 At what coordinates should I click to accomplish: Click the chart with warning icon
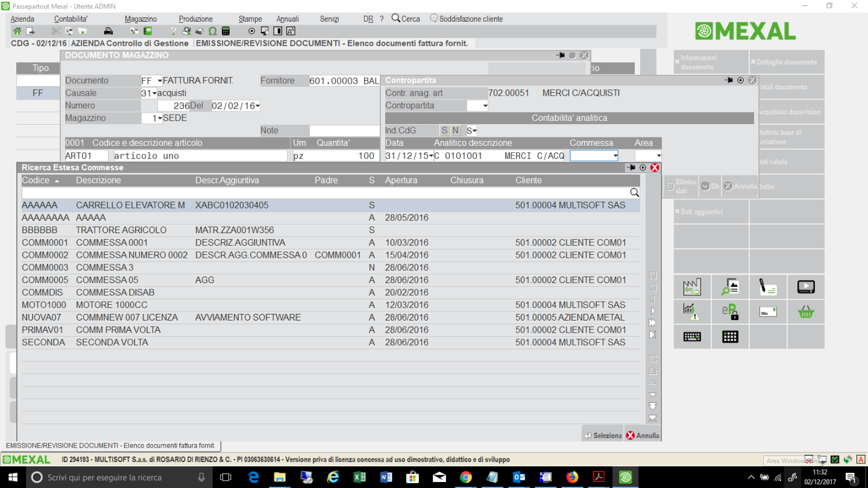pos(692,311)
